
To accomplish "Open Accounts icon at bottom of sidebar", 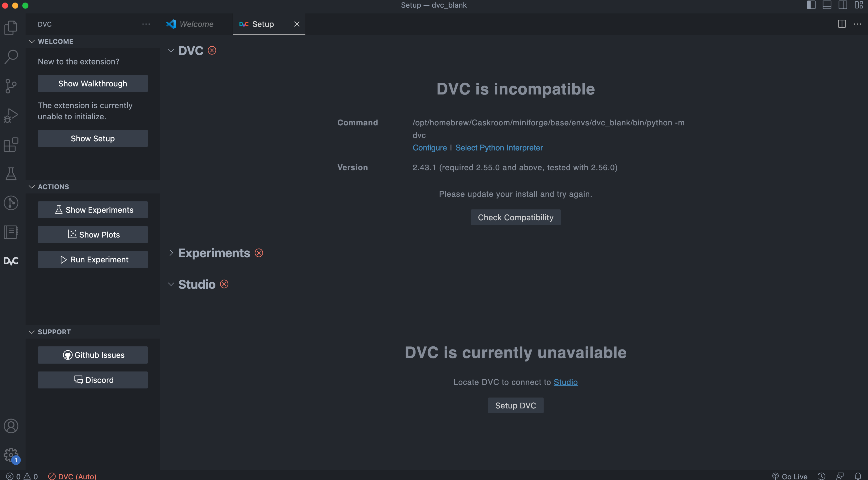I will [11, 425].
